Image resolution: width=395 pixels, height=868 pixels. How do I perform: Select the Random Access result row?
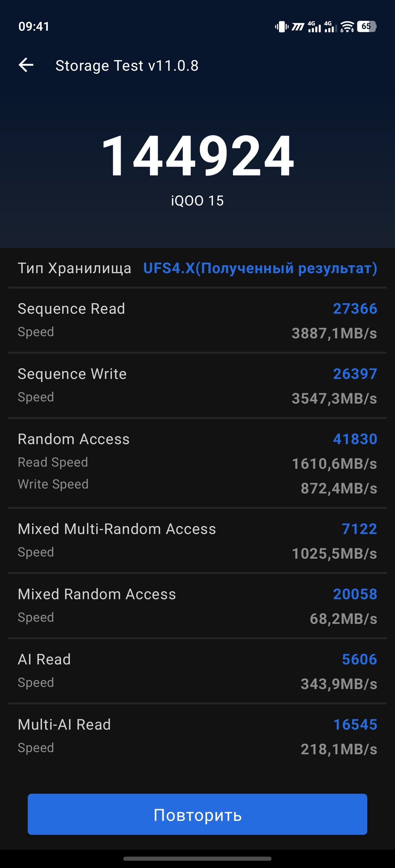point(197,463)
